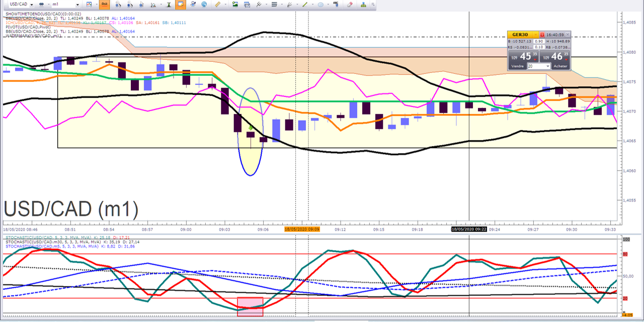Viewport: 644px width, 322px height.
Task: Expand the chart type dropdown arrow
Action: pos(97,5)
